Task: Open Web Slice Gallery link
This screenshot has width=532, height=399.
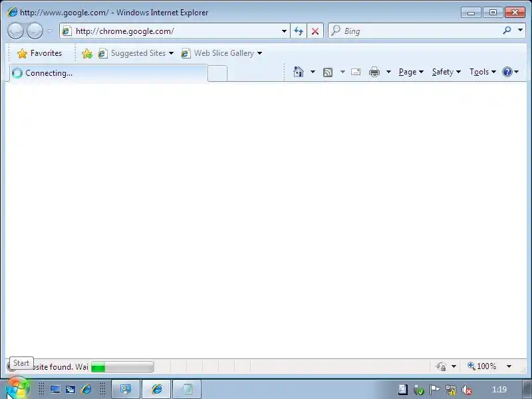Action: coord(218,53)
